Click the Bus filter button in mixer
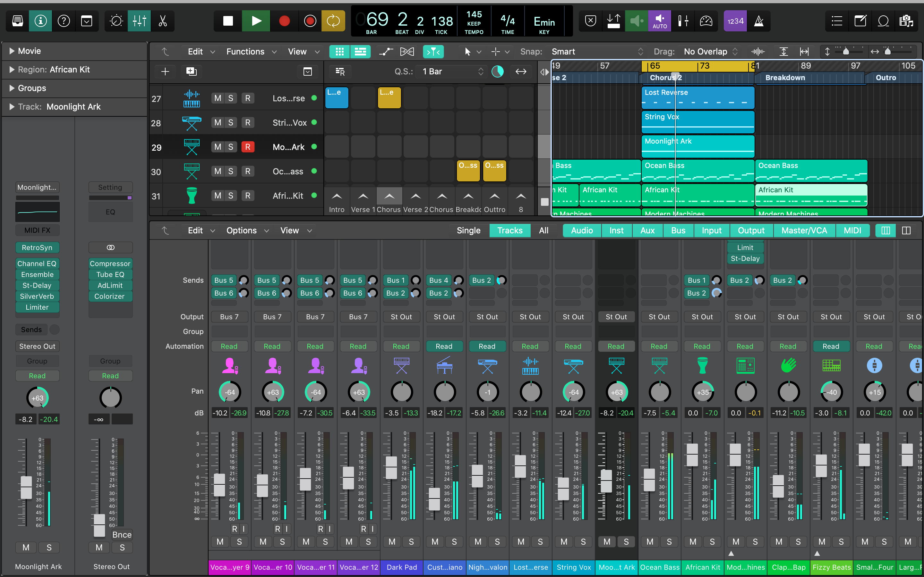The width and height of the screenshot is (924, 577). (678, 230)
